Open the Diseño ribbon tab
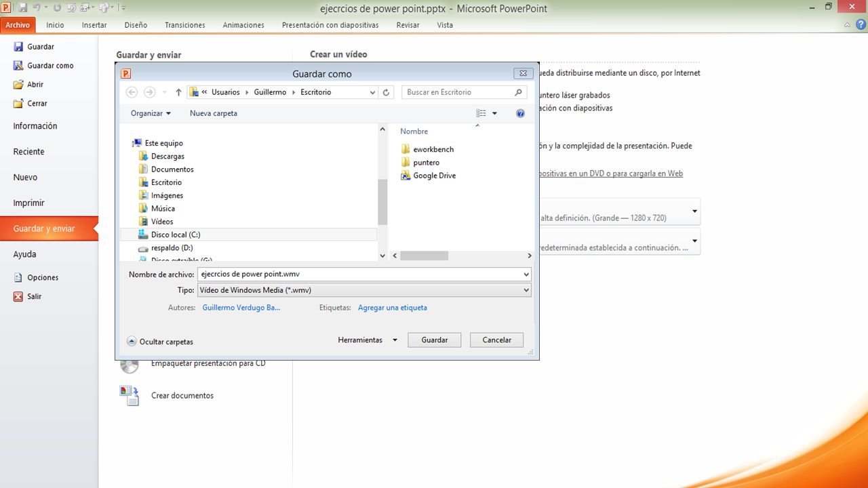The image size is (868, 488). [x=136, y=25]
